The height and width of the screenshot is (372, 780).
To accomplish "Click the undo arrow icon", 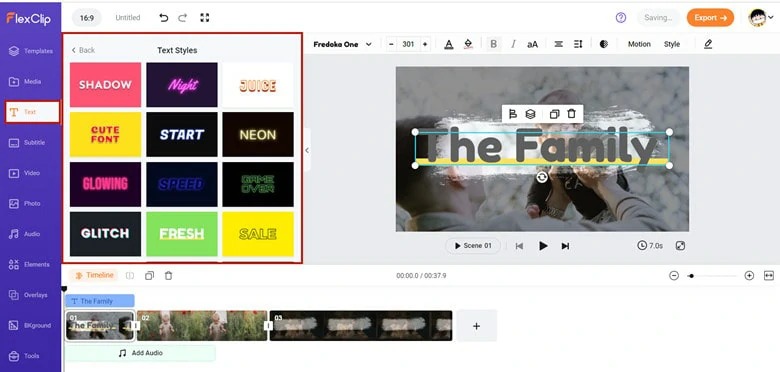I will (x=164, y=18).
